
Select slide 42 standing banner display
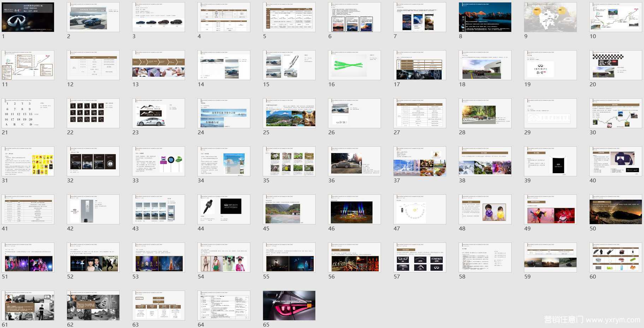[x=93, y=210]
